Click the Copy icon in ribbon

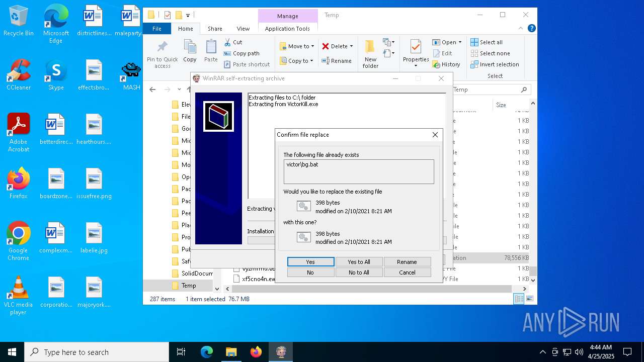tap(190, 51)
